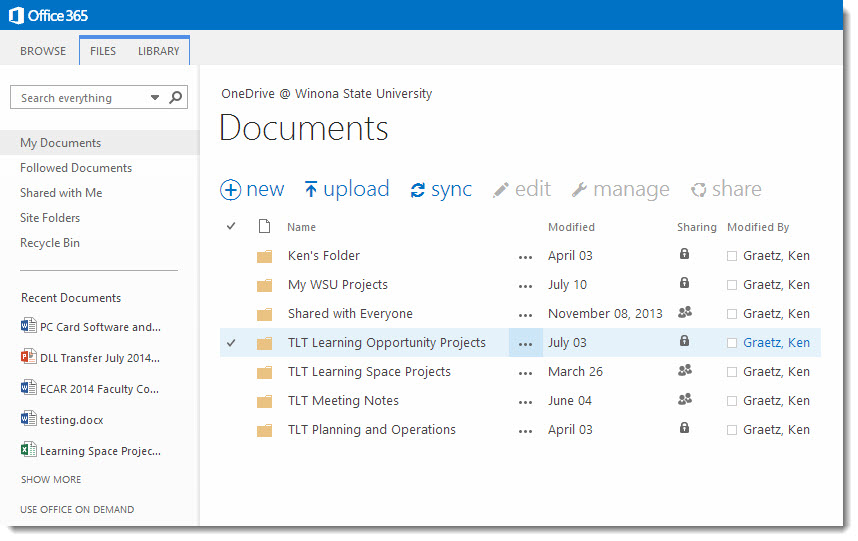Click the magnifier search icon

(175, 98)
